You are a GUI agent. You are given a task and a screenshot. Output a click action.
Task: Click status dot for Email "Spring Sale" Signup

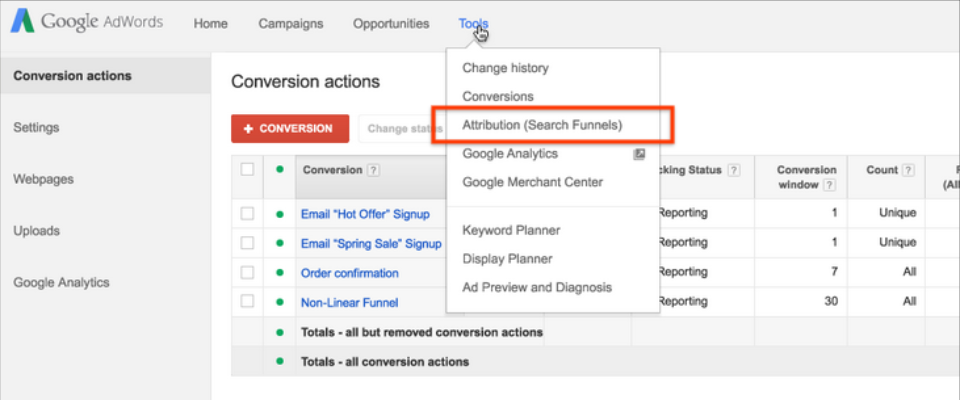pyautogui.click(x=280, y=243)
